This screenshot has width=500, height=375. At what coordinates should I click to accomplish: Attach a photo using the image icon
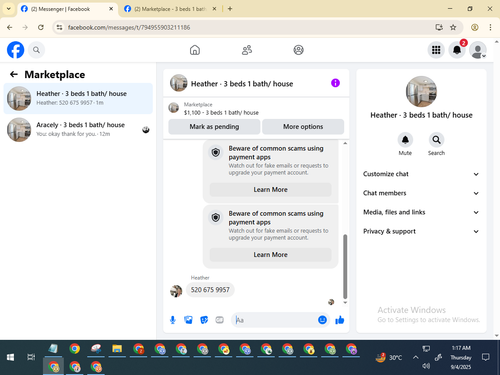coord(188,320)
